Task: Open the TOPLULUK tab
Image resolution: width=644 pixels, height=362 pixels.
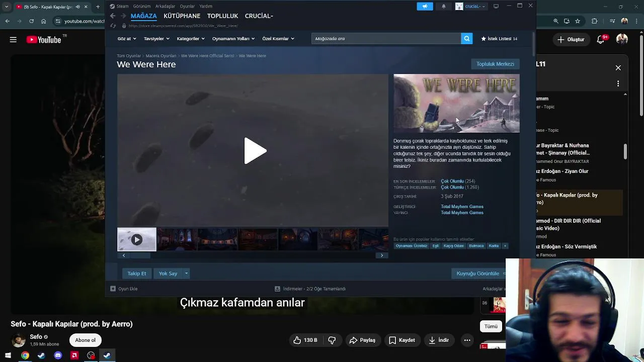Action: [x=222, y=16]
